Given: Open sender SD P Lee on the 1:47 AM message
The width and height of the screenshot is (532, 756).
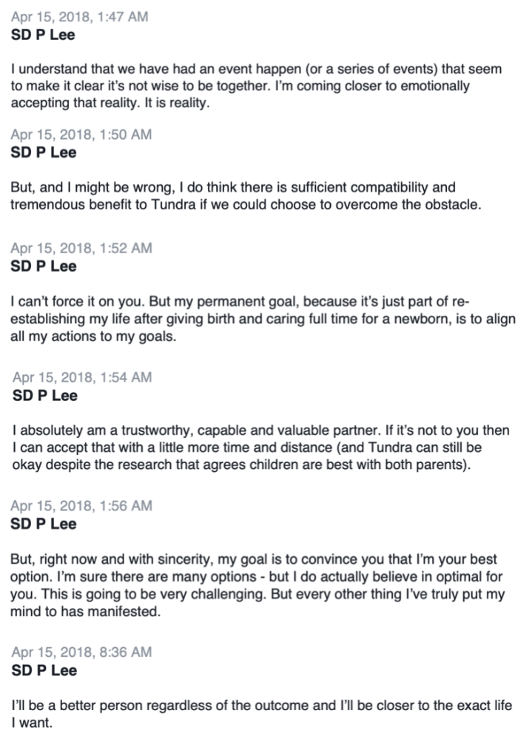Looking at the screenshot, I should 43,35.
